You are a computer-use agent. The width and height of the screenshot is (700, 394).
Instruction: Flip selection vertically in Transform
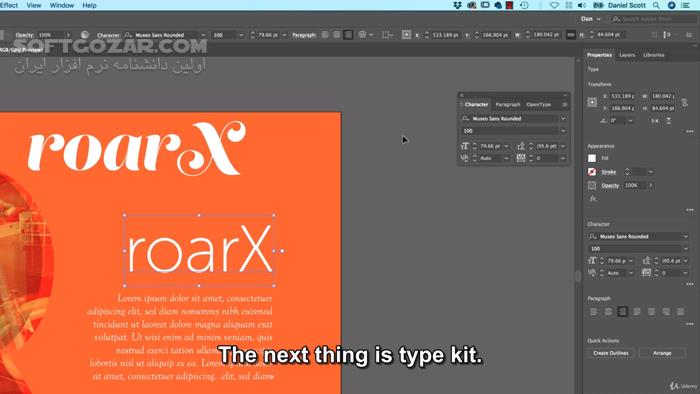pos(668,121)
